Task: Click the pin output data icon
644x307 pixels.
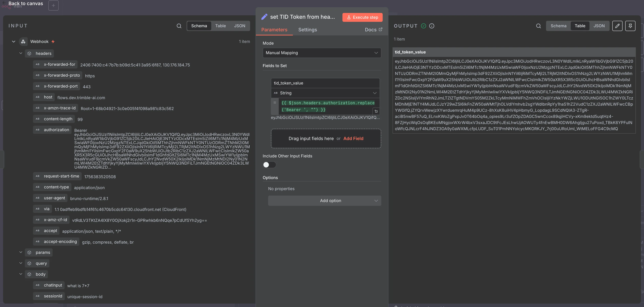Action: tap(630, 26)
